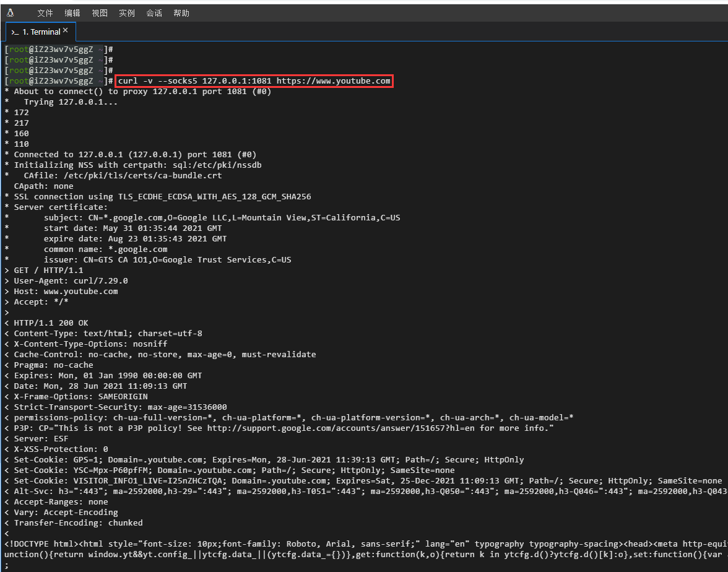Open the 会话 (Session) menu

click(x=154, y=13)
